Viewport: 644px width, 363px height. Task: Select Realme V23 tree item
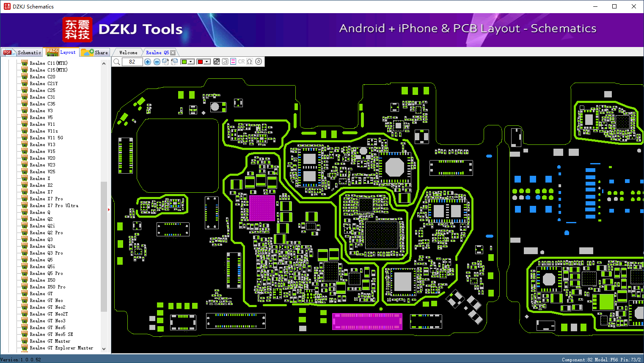[42, 165]
